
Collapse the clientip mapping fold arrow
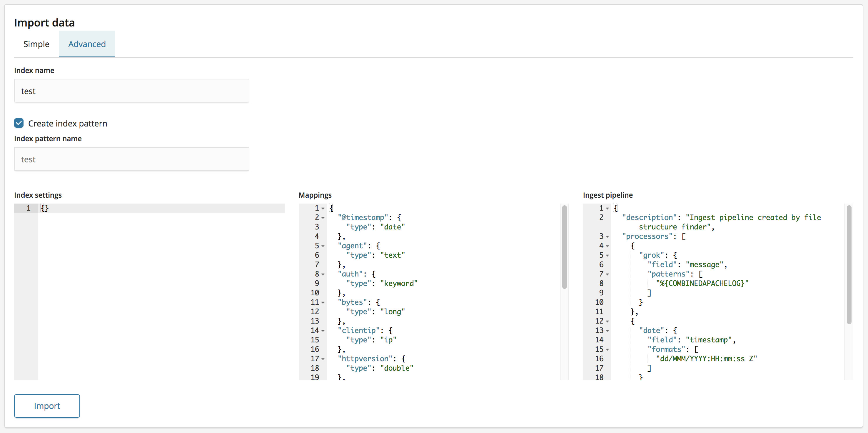323,331
